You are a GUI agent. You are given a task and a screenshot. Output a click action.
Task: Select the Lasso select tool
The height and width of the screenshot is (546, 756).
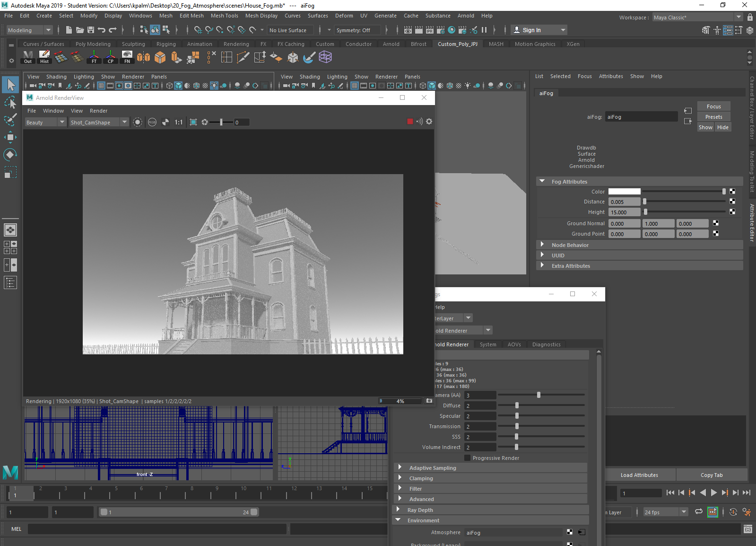[x=10, y=102]
